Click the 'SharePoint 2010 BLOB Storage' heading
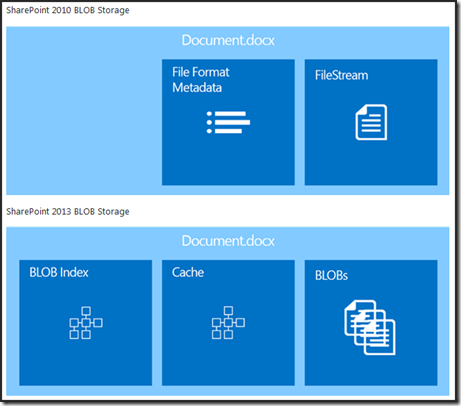Screen dimensions: 461x406 pos(68,10)
